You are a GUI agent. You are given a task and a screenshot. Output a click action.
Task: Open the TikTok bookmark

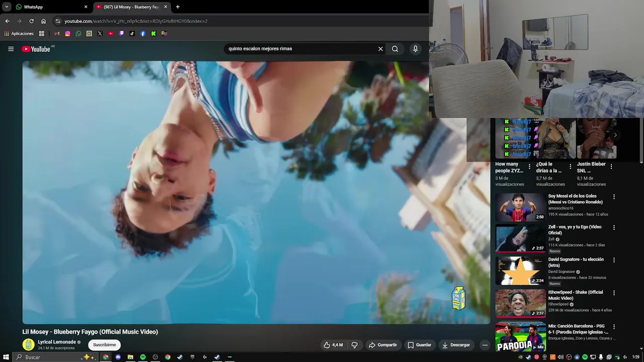click(x=132, y=34)
